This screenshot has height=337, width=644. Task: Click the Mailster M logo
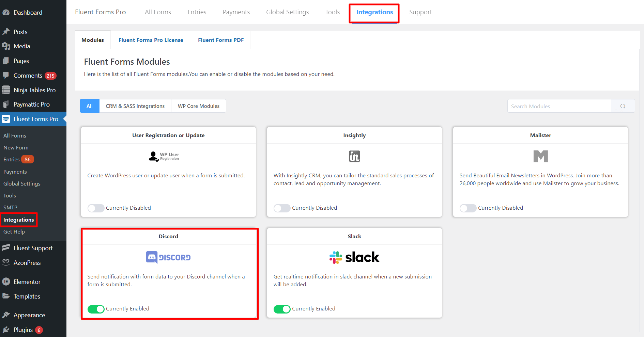coord(541,156)
